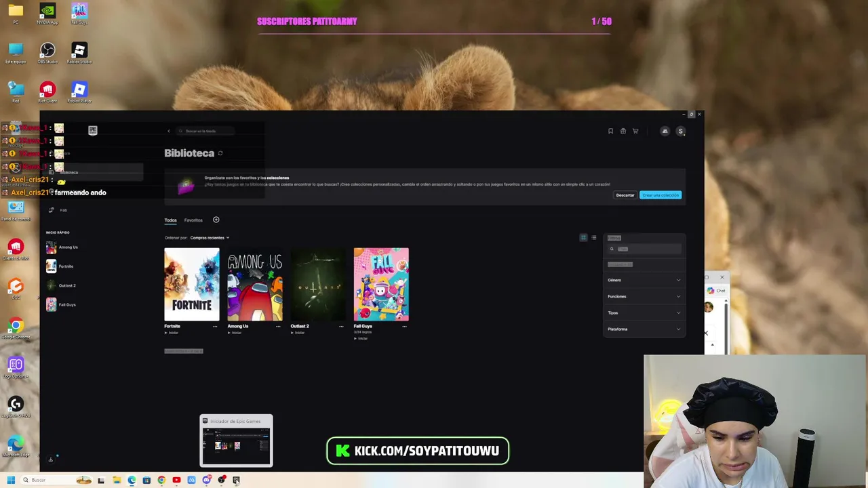Click Iniciar under the Fortnite card
The image size is (868, 488).
[172, 333]
